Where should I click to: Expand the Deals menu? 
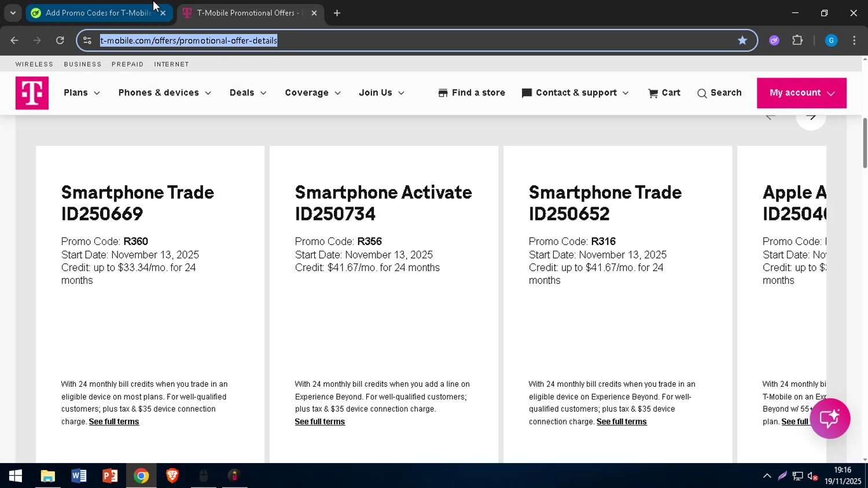248,93
